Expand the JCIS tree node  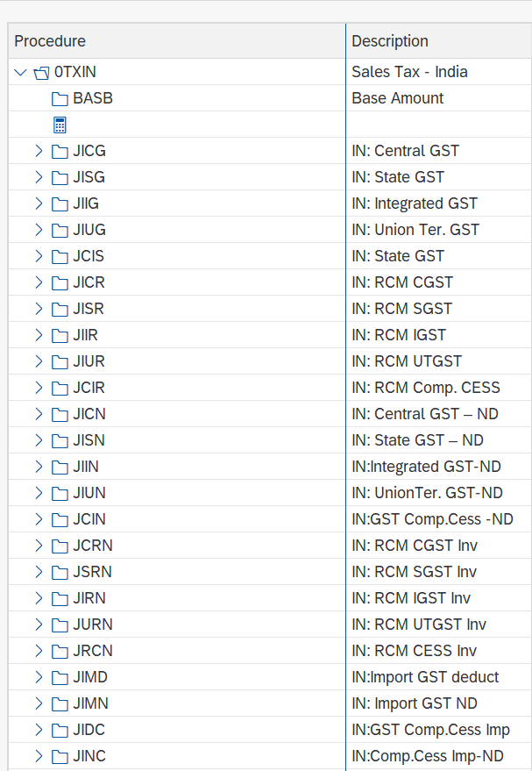pos(39,256)
